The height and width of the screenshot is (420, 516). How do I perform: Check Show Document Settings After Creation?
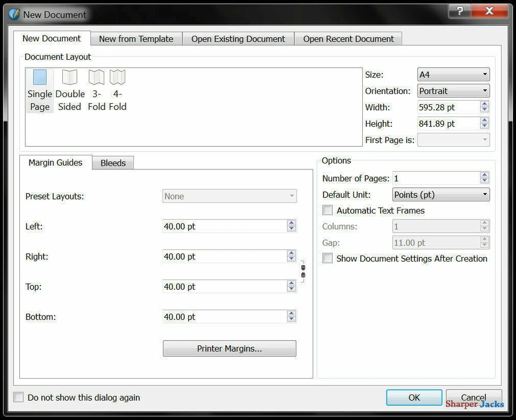click(x=327, y=258)
